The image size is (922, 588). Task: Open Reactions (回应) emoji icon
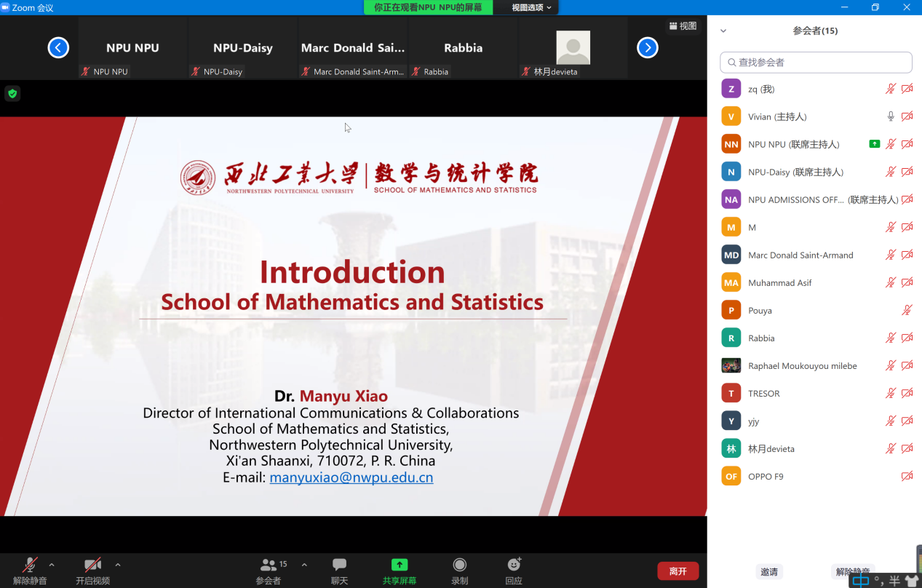514,565
